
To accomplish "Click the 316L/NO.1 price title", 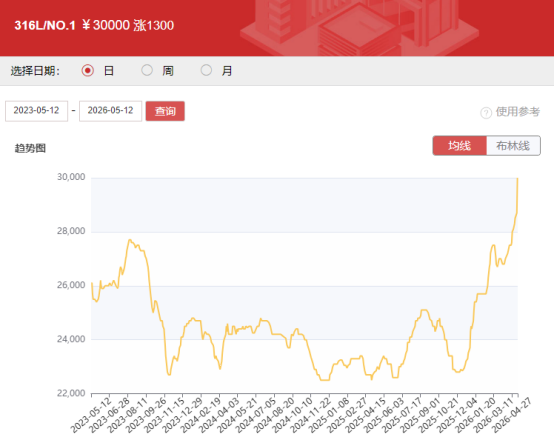I will coord(45,25).
